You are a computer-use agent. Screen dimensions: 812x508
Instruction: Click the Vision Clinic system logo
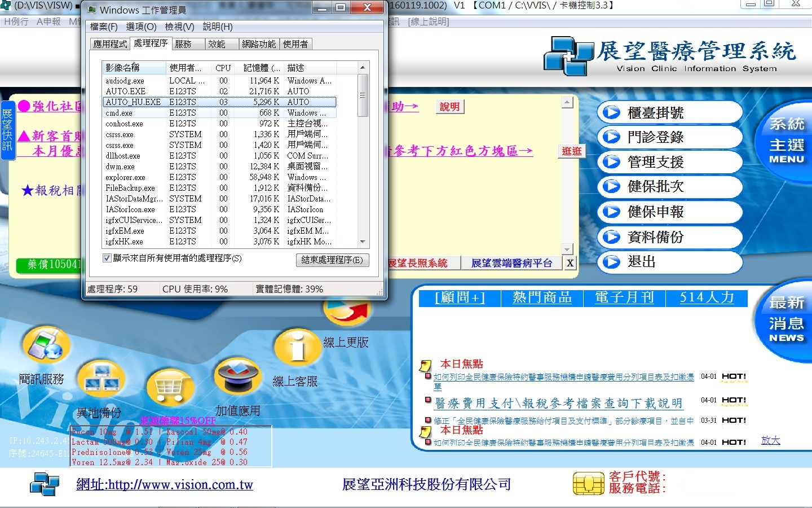(568, 55)
